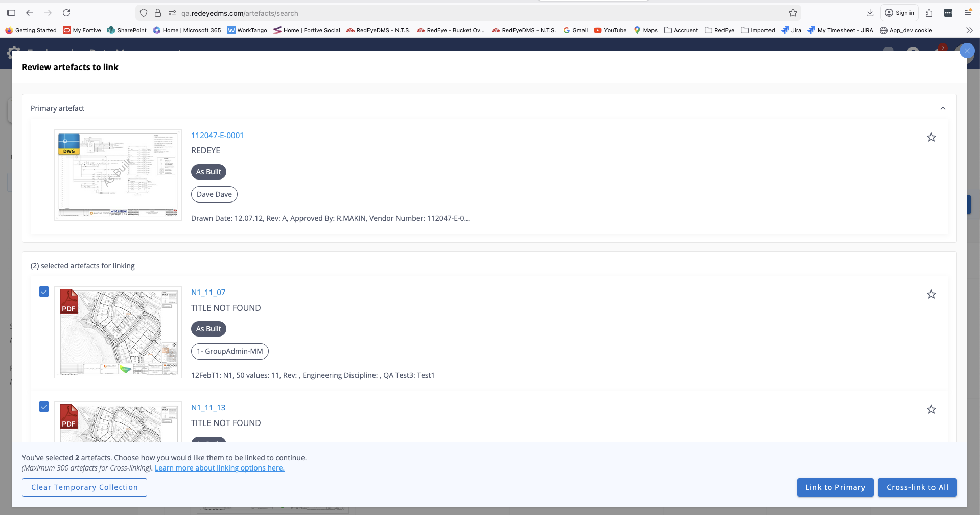This screenshot has width=980, height=515.
Task: Favorite the 112047-E-0001 artefact star
Action: pos(931,137)
